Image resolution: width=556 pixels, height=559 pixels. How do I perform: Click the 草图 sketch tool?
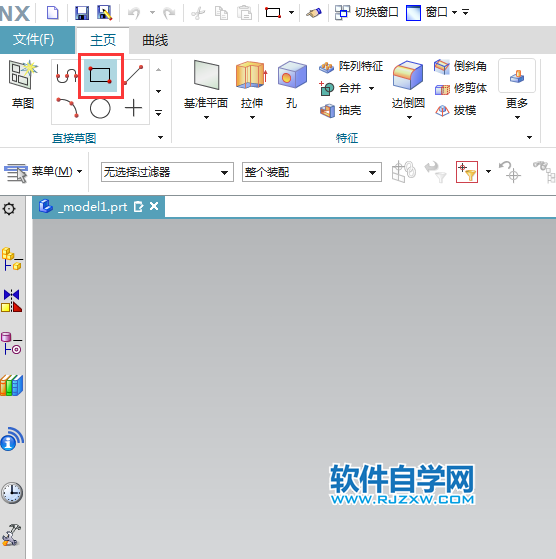(23, 85)
